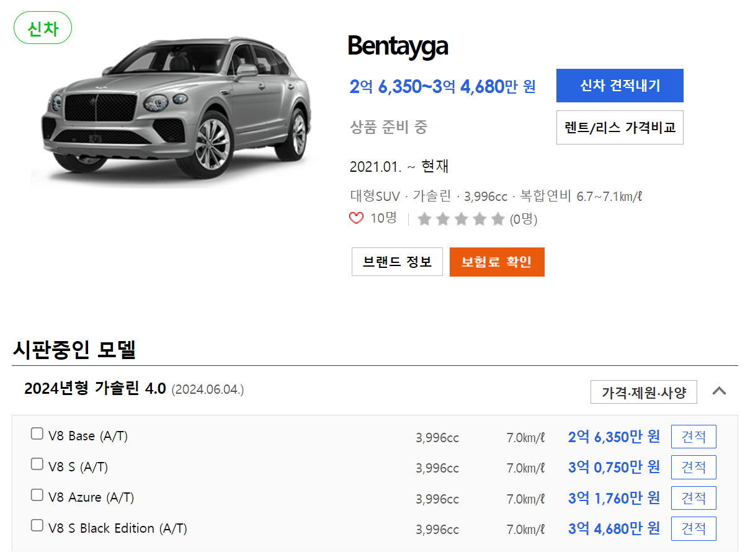Viewport: 745px width, 560px height.
Task: Click the 신차 badge
Action: click(x=43, y=28)
